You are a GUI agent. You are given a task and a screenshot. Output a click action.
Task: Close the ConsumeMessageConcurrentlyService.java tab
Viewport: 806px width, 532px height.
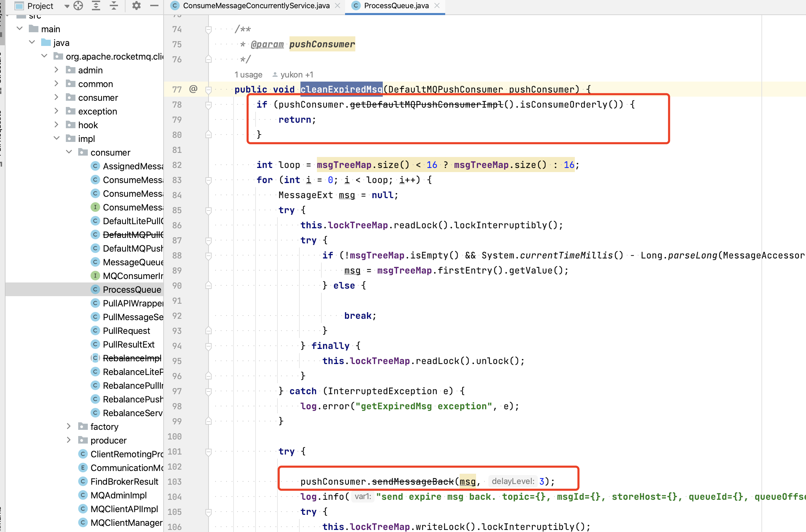click(x=338, y=6)
